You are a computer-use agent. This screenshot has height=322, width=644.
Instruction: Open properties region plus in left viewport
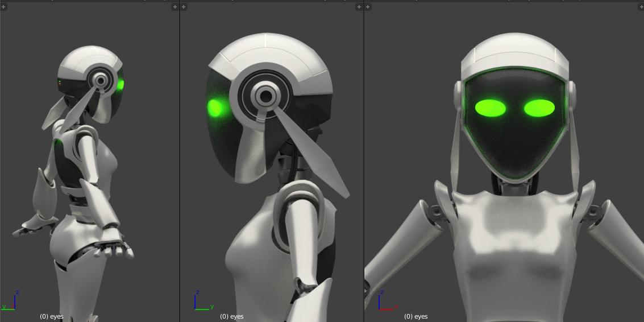click(x=175, y=7)
